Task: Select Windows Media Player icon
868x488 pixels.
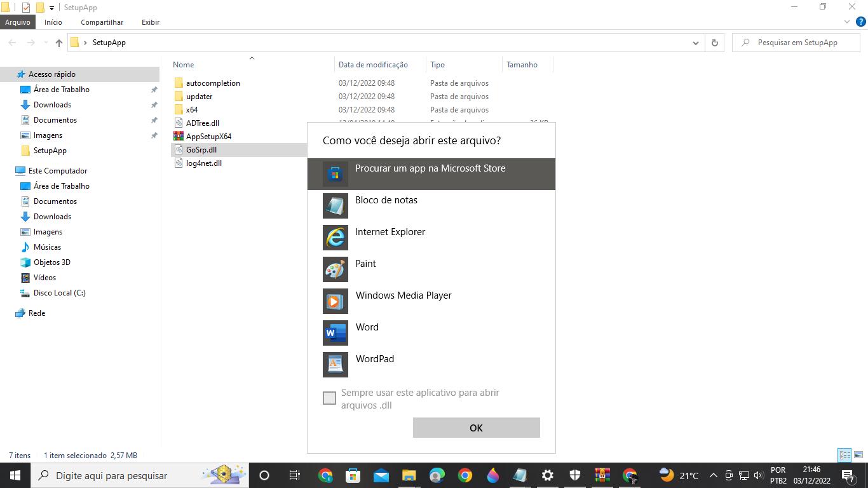Action: tap(335, 301)
